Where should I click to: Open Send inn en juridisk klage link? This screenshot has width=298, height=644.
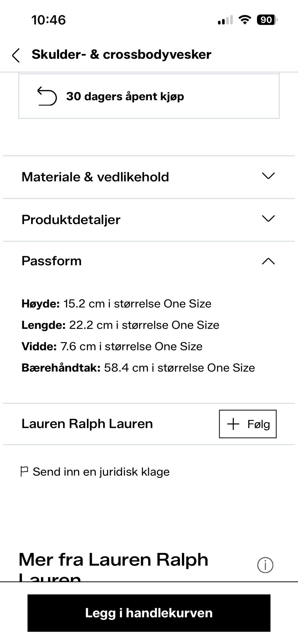pos(101,472)
